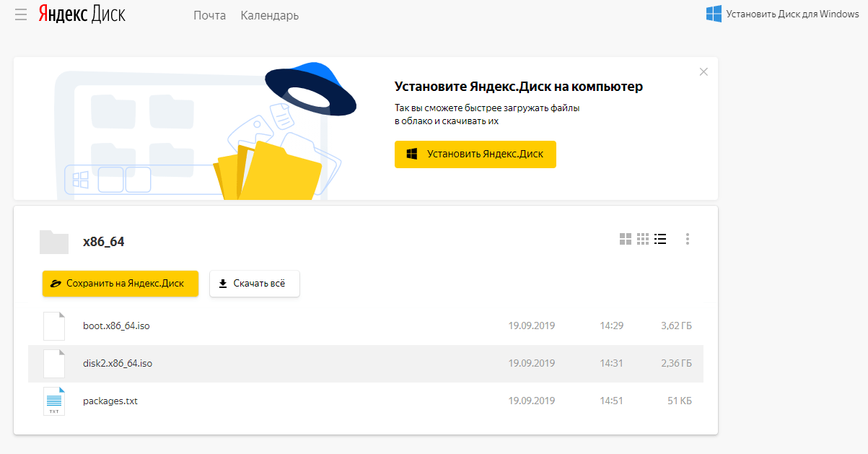Image resolution: width=868 pixels, height=454 pixels.
Task: Click the Яндекс Диск logo
Action: click(x=82, y=15)
